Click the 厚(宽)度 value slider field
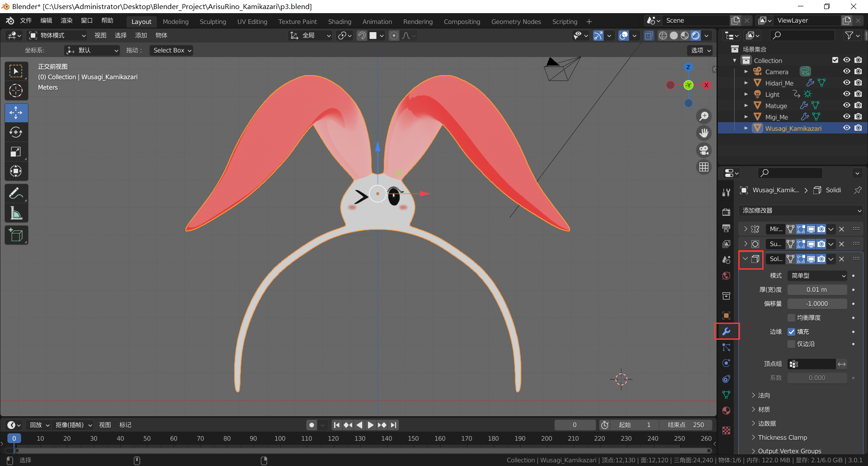The height and width of the screenshot is (466, 868). (x=816, y=290)
